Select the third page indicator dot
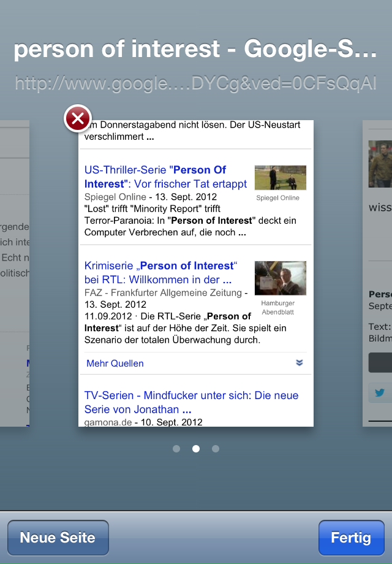 [216, 449]
